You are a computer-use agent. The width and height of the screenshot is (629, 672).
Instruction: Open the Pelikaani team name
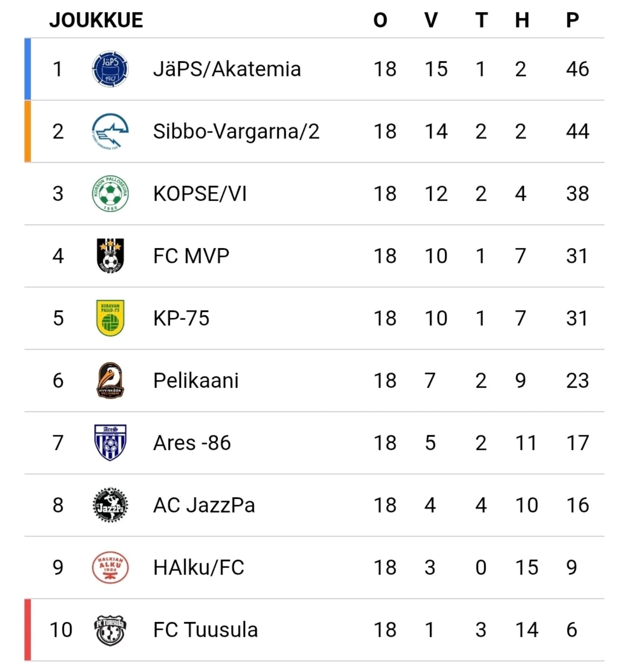pyautogui.click(x=196, y=380)
